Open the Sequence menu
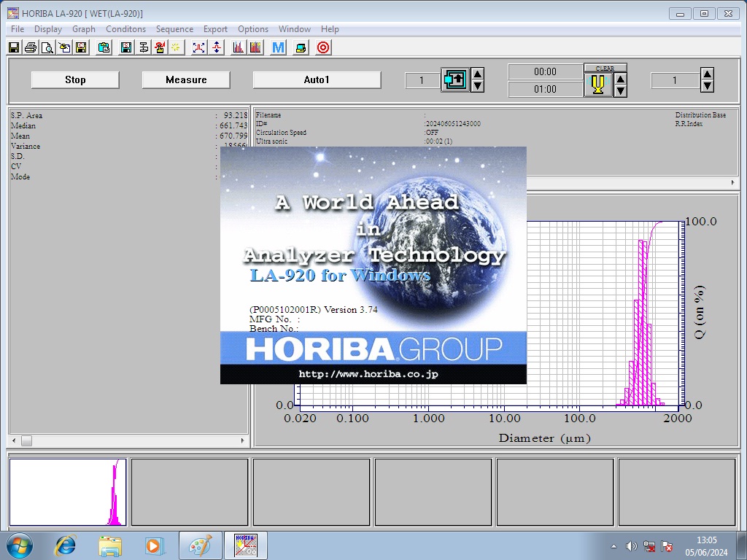 point(174,29)
